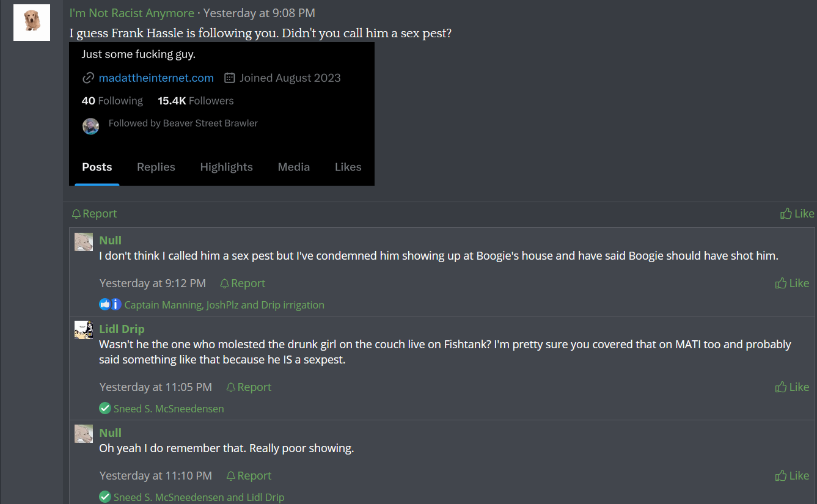Click the green checkmark reaction under Lidl Drip's comment
Viewport: 817px width, 504px height.
coord(105,408)
